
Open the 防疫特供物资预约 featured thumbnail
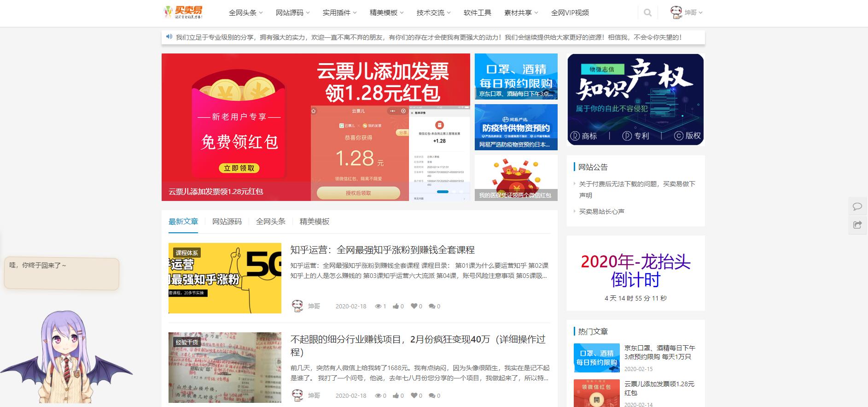516,127
